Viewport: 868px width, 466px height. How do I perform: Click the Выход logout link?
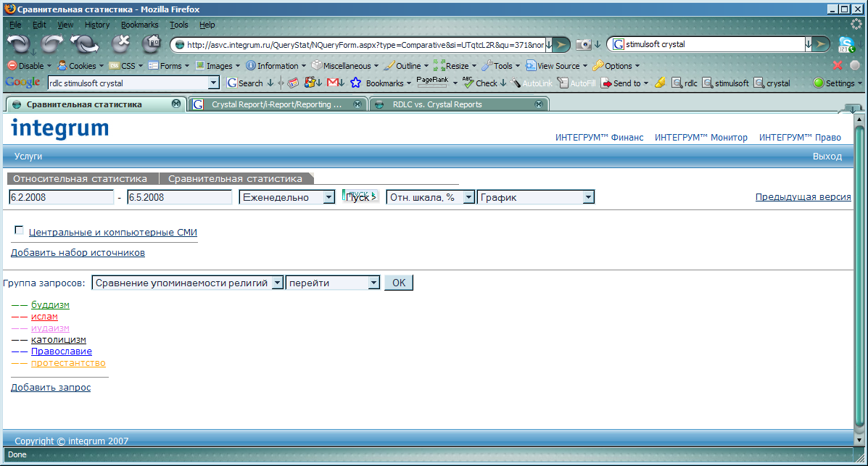point(827,157)
